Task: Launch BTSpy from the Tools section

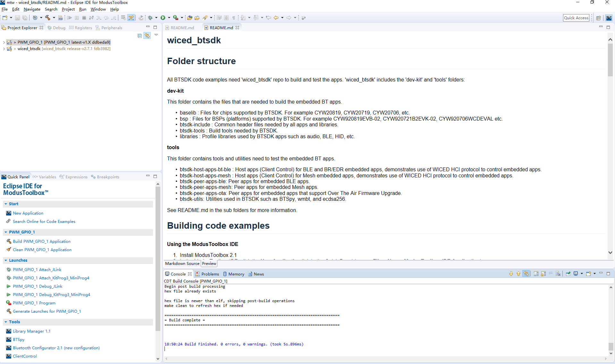Action: pyautogui.click(x=19, y=339)
